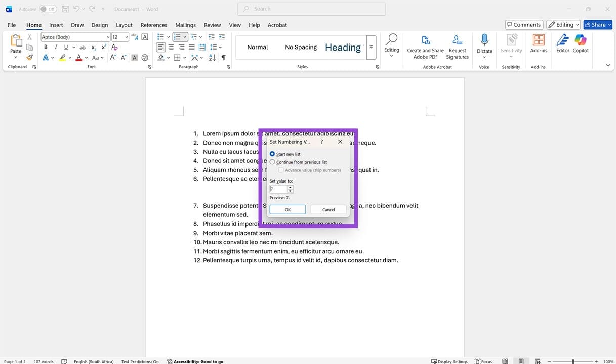616x364 pixels.
Task: Confirm dialog by clicking OK
Action: tap(287, 209)
